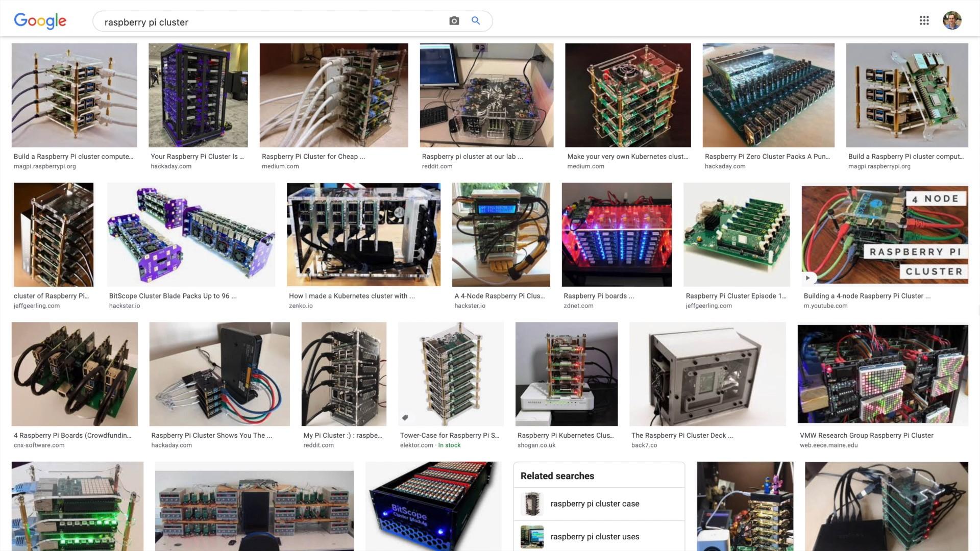Expand the related searches section
Screen dimensions: 980x551
point(557,475)
